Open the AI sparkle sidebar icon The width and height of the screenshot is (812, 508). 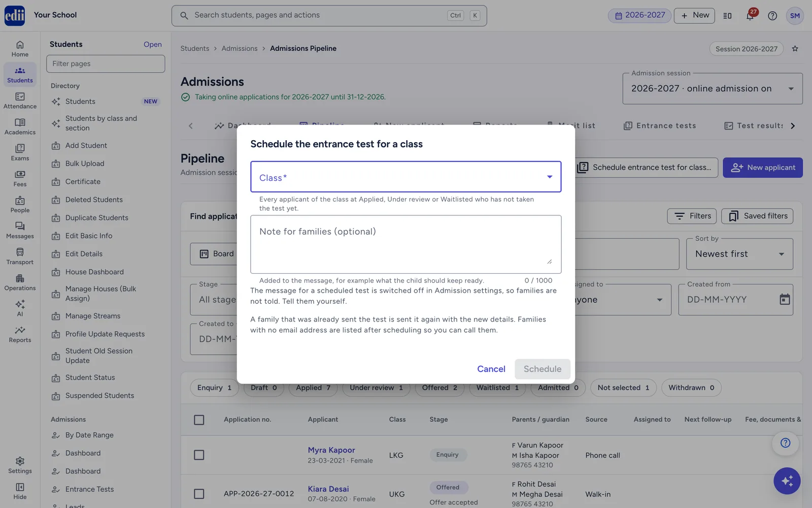[20, 308]
